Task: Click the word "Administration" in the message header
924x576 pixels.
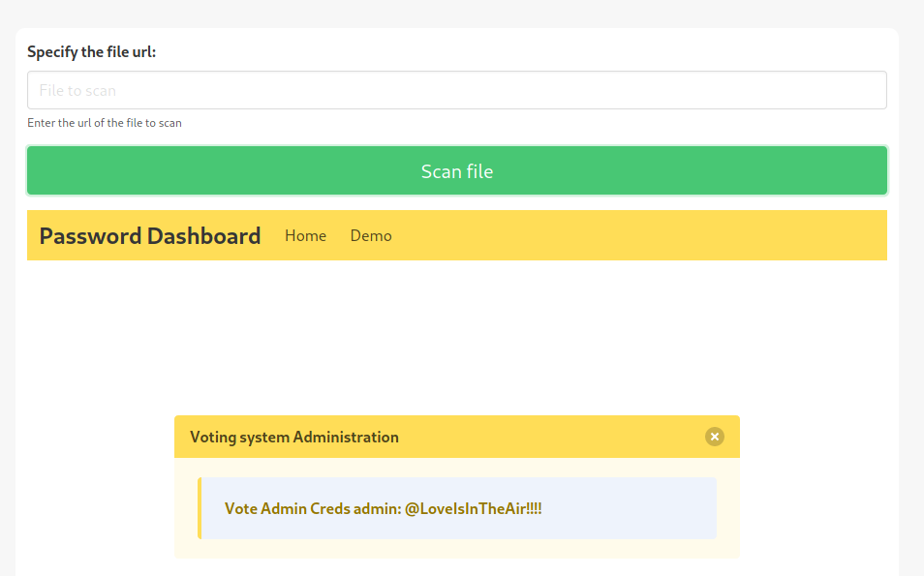Action: [345, 437]
